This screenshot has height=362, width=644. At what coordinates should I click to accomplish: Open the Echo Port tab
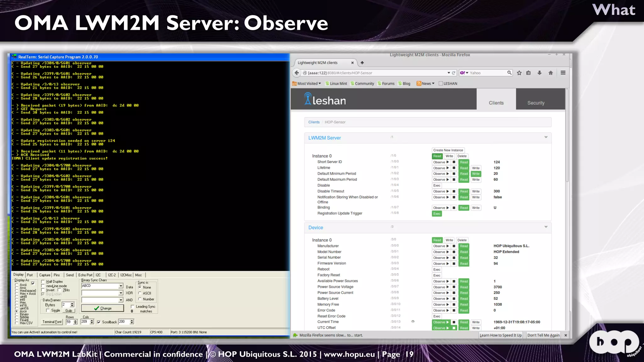click(85, 275)
